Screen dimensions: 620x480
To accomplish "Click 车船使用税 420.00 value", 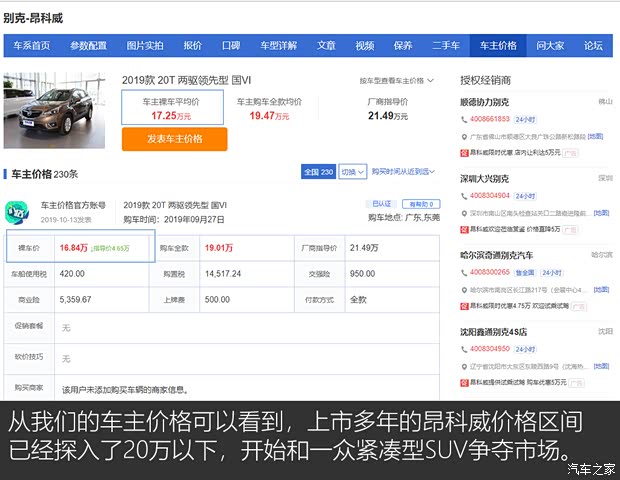I will tap(72, 274).
